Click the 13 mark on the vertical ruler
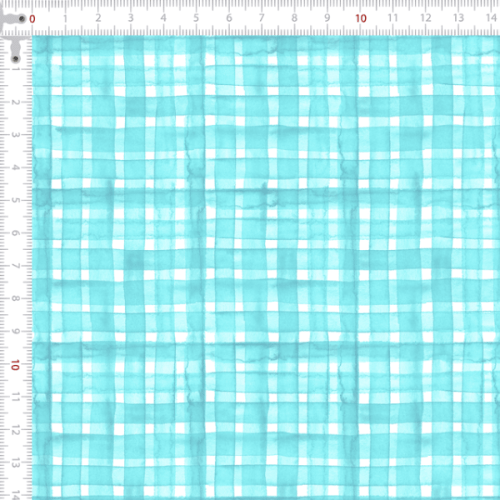Image resolution: width=500 pixels, height=500 pixels. point(15,463)
